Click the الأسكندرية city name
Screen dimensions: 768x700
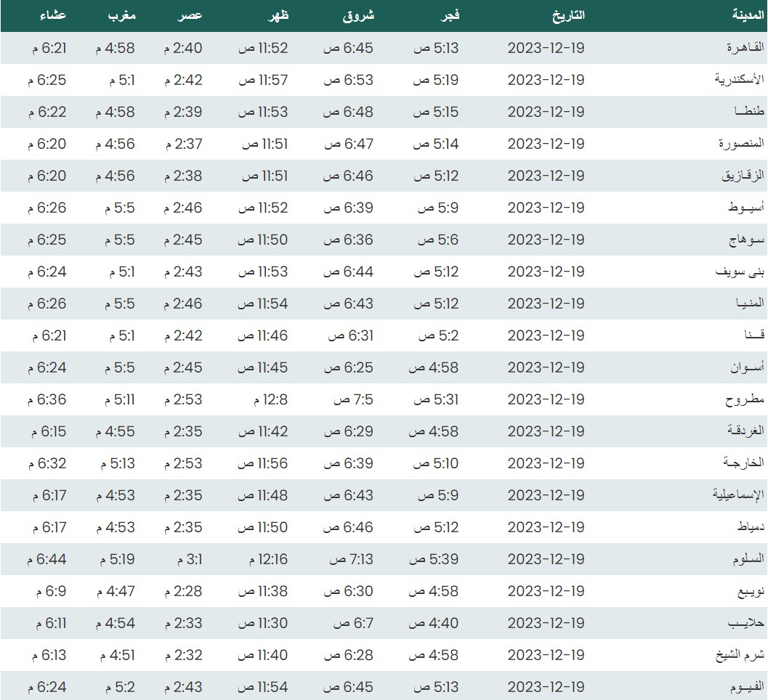pyautogui.click(x=739, y=80)
